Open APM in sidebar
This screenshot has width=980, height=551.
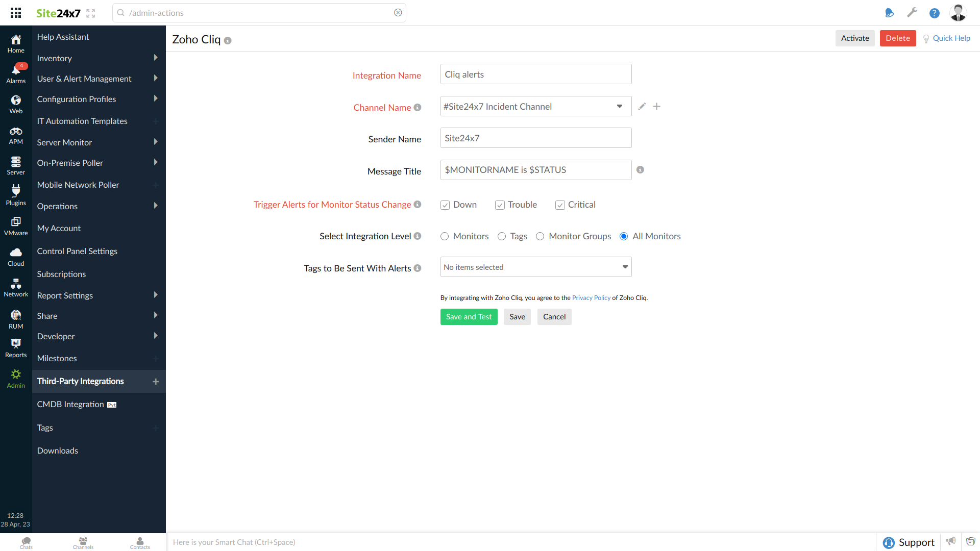click(16, 136)
